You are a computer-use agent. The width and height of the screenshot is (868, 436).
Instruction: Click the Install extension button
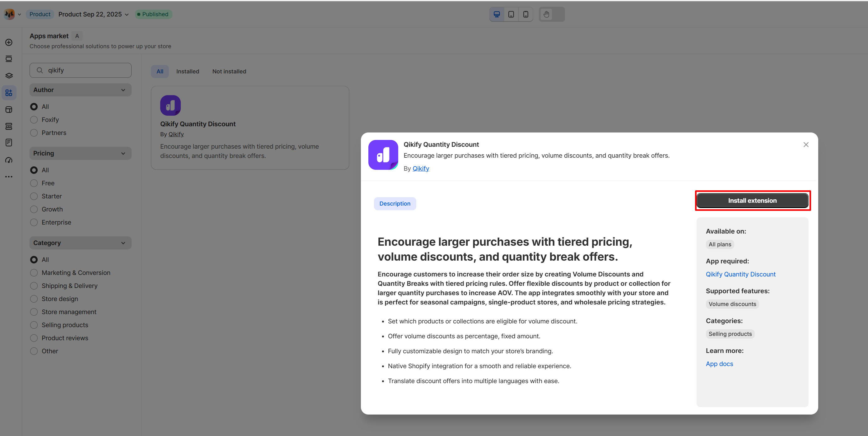752,201
